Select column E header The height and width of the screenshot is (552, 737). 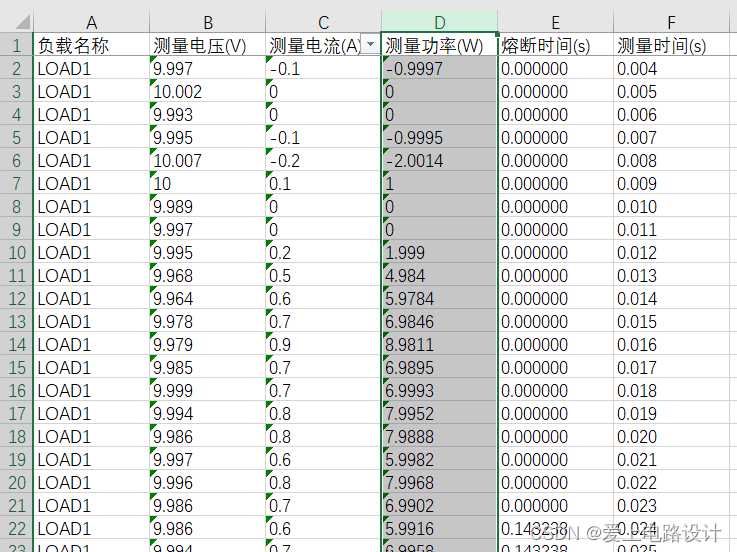coord(556,22)
